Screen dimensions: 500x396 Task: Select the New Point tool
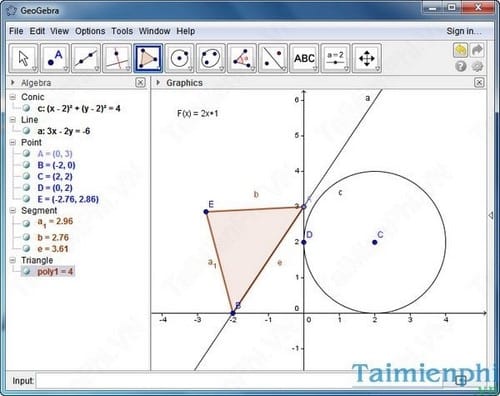point(55,58)
